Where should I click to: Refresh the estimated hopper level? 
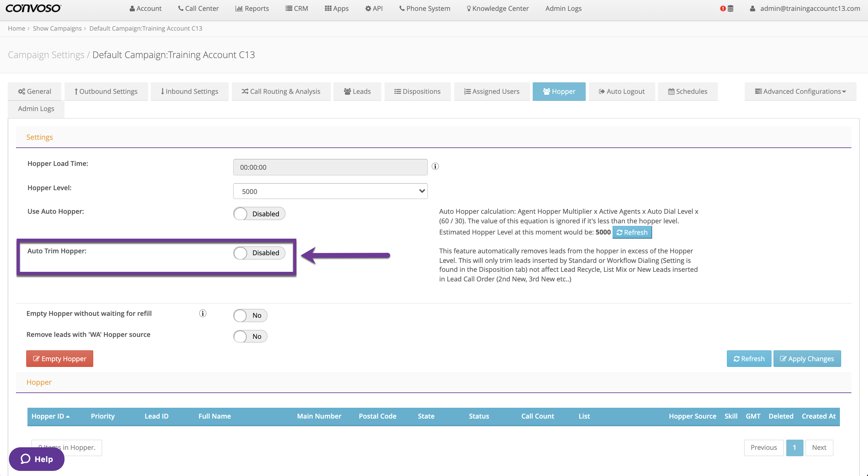(632, 232)
